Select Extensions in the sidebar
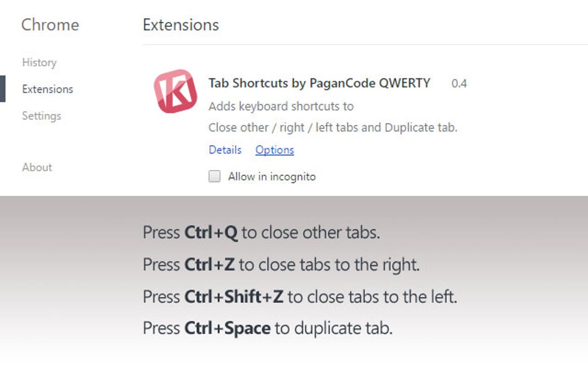Screen dimensions: 588x368 [x=47, y=89]
